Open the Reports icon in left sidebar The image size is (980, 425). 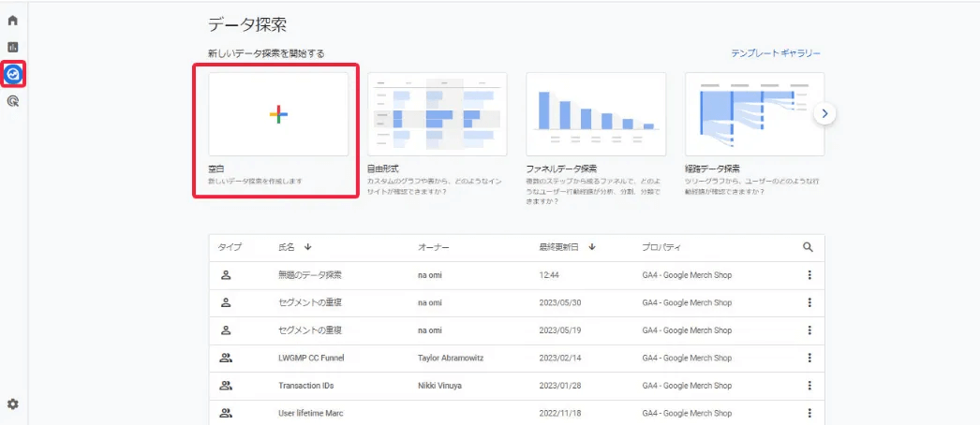click(13, 47)
